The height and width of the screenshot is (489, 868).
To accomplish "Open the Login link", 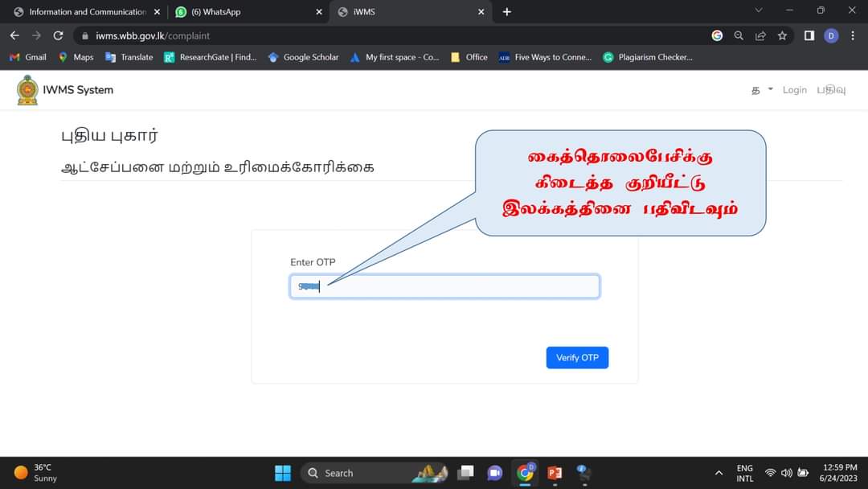I will [794, 90].
